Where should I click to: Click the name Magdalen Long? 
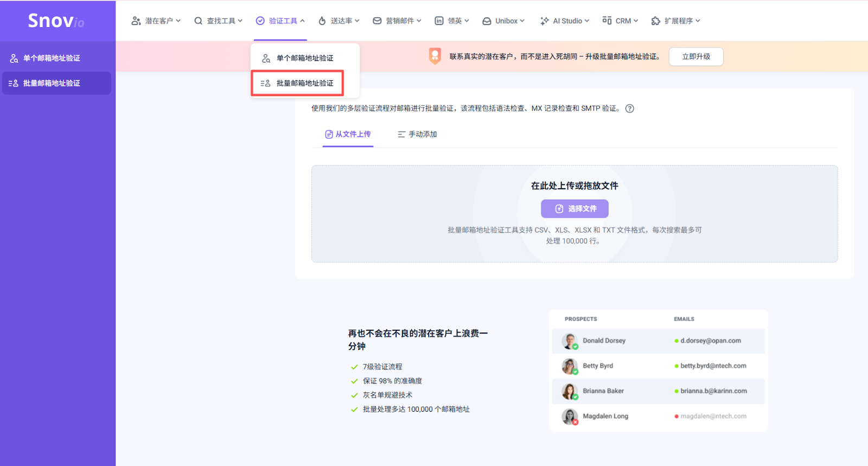coord(605,416)
